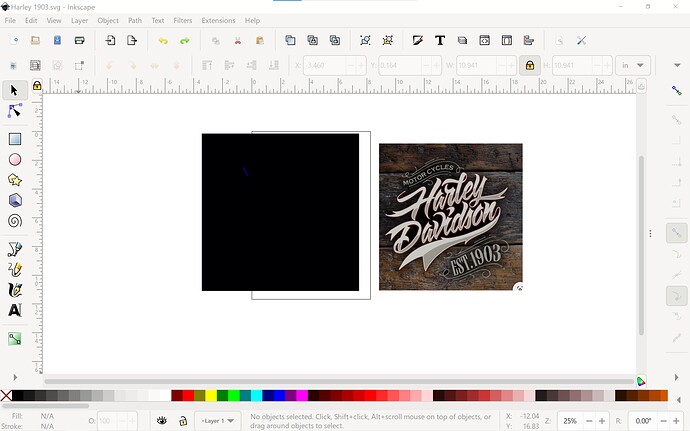Open the units dropdown showing in

(x=632, y=66)
